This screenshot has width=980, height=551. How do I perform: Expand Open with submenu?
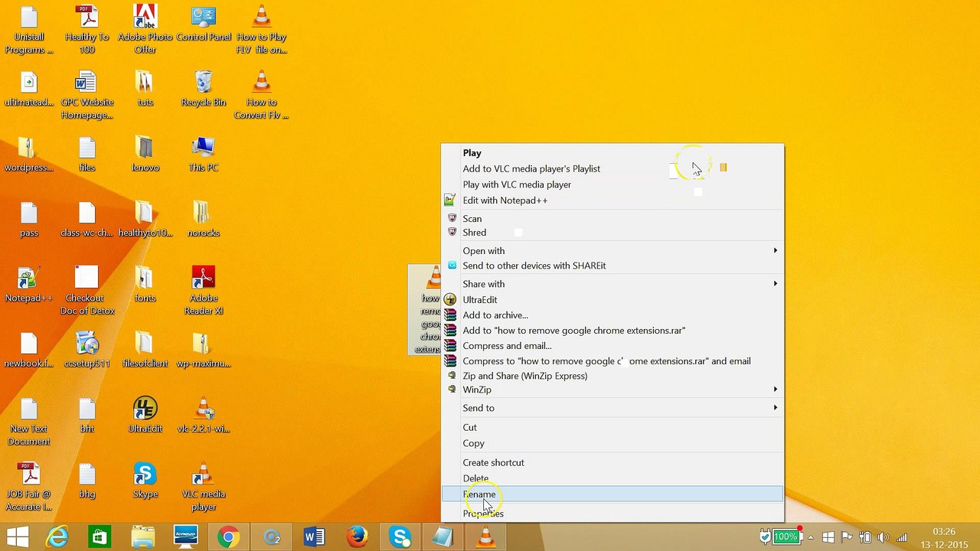point(612,251)
